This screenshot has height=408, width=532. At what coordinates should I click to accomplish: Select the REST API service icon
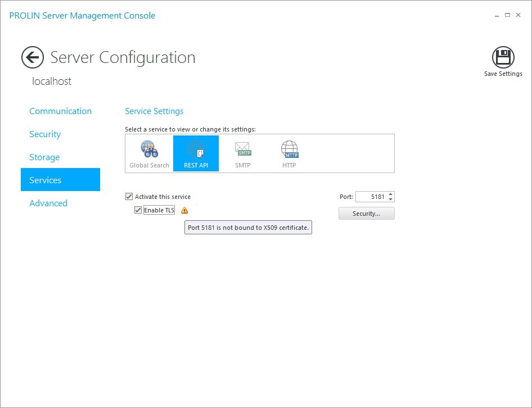point(196,149)
